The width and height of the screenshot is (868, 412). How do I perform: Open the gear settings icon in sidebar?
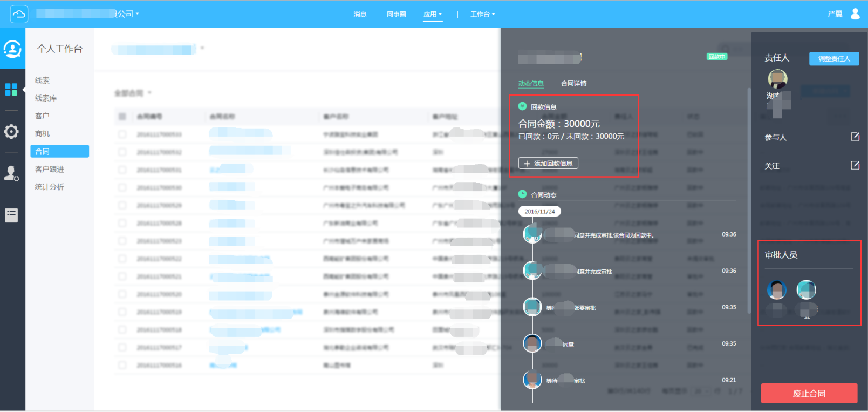click(x=11, y=131)
